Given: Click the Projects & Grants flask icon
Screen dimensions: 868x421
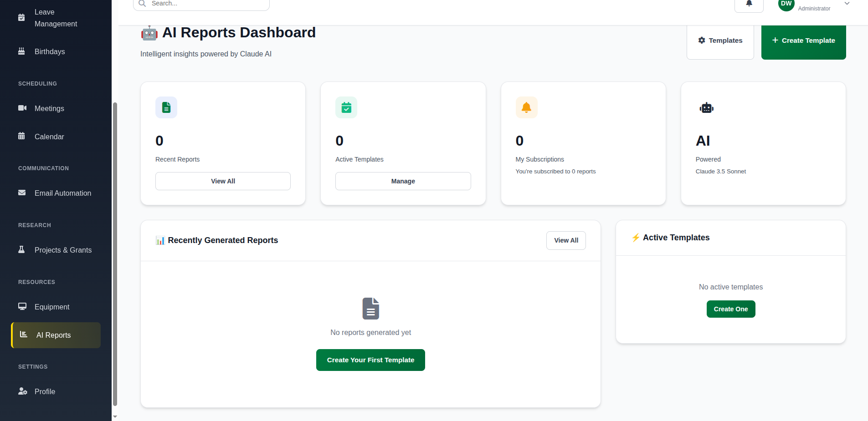Looking at the screenshot, I should [x=21, y=249].
